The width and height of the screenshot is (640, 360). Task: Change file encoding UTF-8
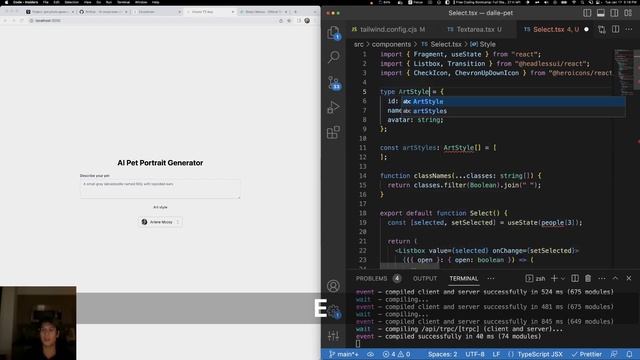(475, 354)
